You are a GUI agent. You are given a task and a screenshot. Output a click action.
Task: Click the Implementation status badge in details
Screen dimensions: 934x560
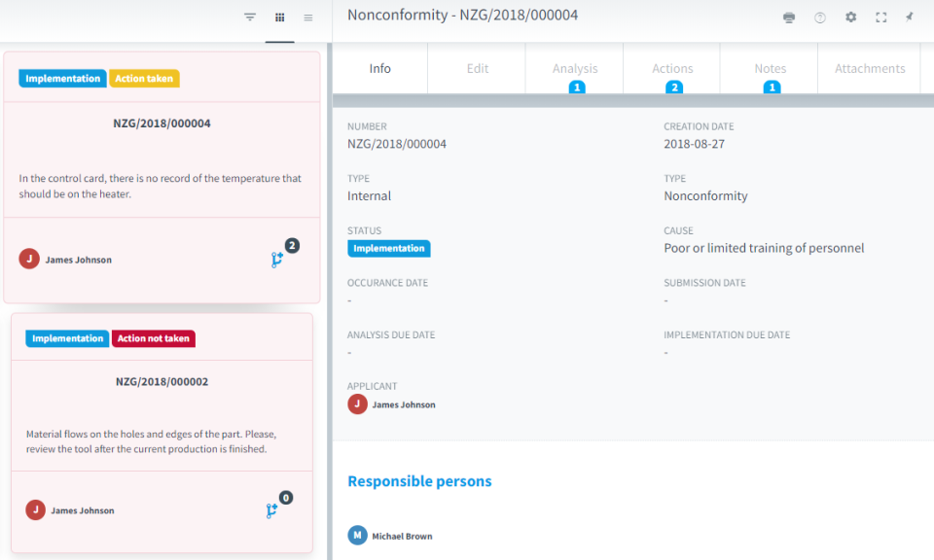pyautogui.click(x=388, y=249)
